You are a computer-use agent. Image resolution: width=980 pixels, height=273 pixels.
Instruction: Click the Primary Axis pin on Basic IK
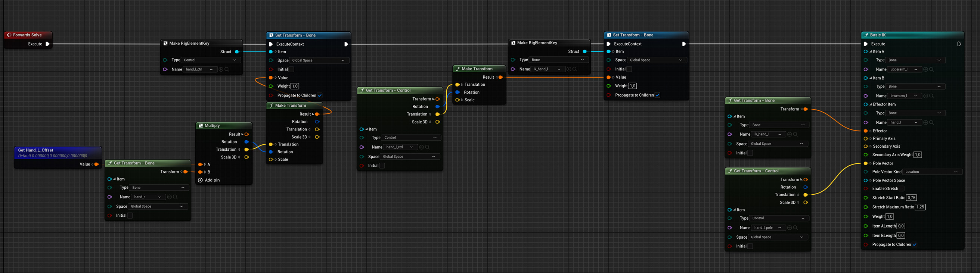tap(866, 139)
